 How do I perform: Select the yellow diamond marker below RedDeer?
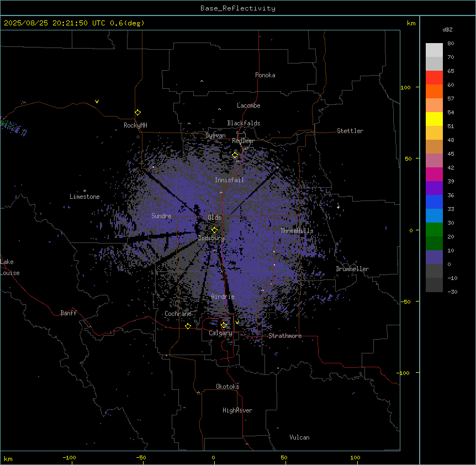pos(235,155)
